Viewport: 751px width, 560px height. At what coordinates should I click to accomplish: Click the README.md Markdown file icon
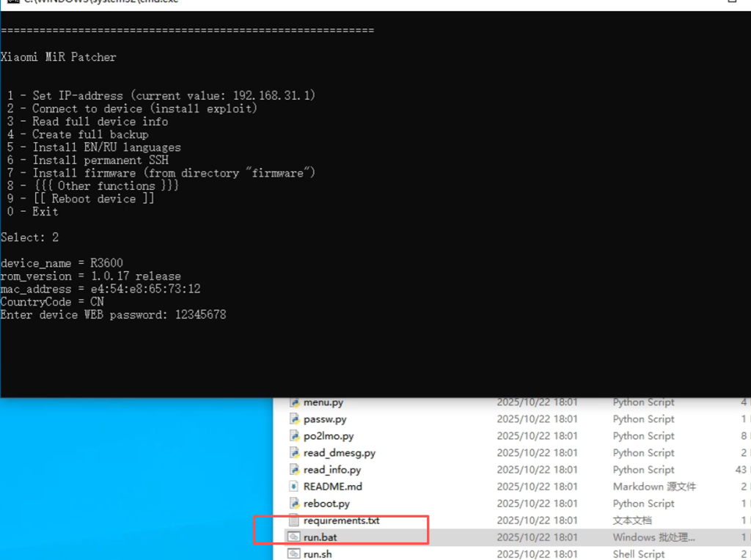(x=295, y=487)
